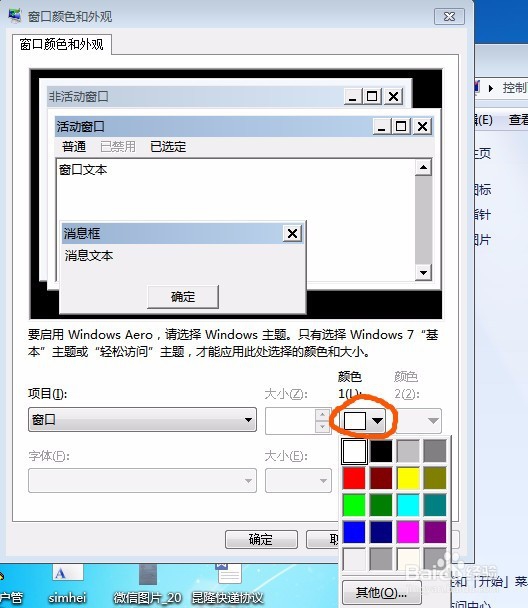Open the 项目 item dropdown showing 窗口
This screenshot has width=528, height=608.
click(142, 420)
